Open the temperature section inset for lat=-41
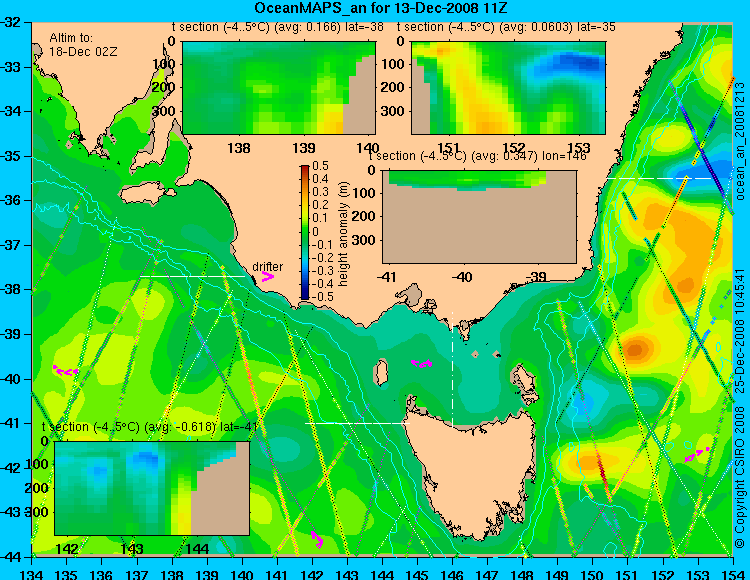Screen dimensions: 750x580 tap(152, 488)
